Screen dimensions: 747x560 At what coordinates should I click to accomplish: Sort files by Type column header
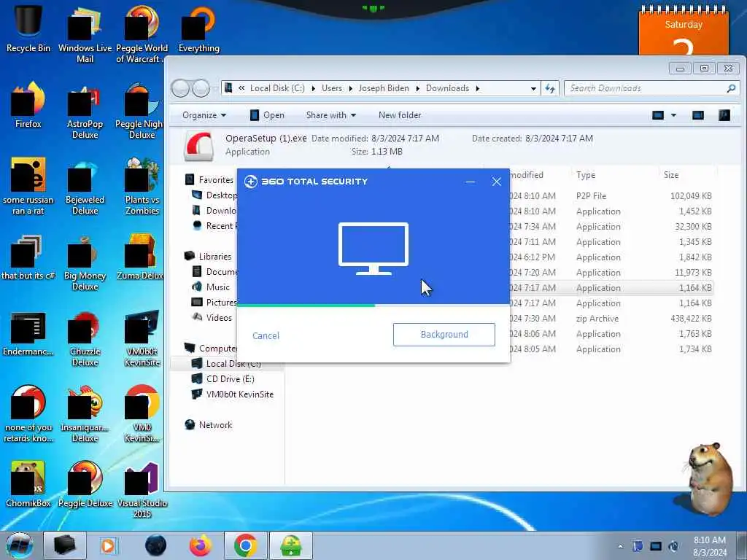[586, 175]
